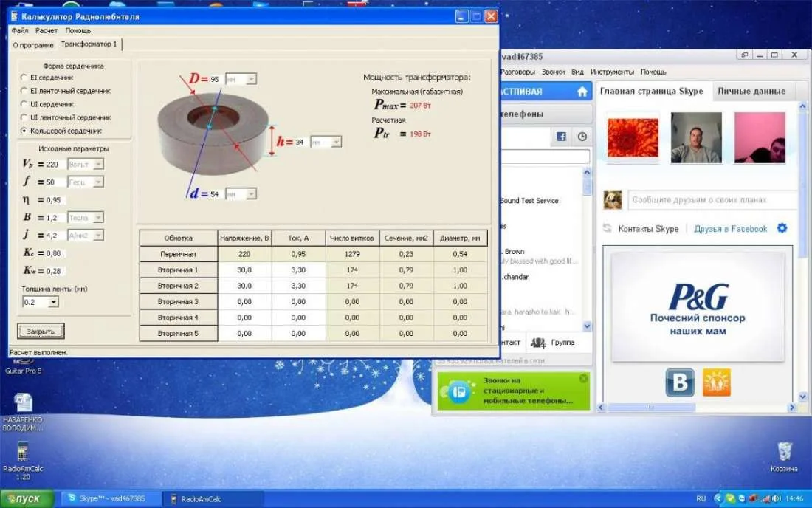The width and height of the screenshot is (812, 508).
Task: Expand the frequency units dropdown (Герц)
Action: click(x=98, y=182)
